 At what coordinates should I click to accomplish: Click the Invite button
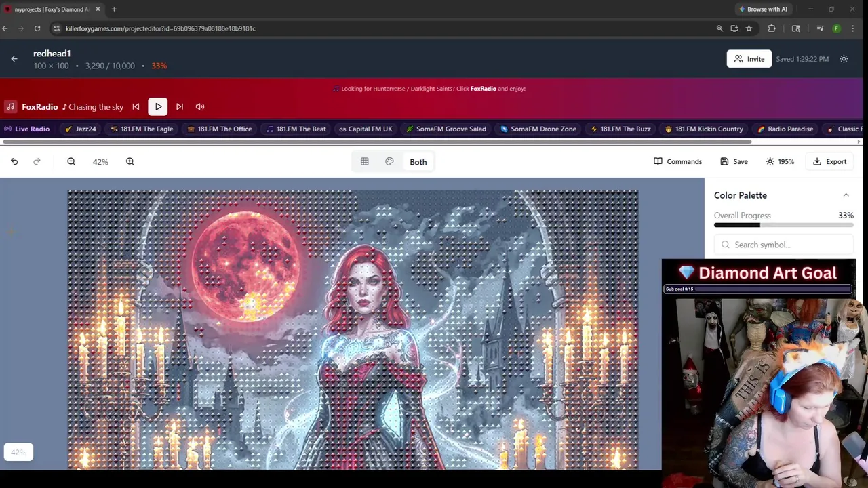[x=749, y=59]
